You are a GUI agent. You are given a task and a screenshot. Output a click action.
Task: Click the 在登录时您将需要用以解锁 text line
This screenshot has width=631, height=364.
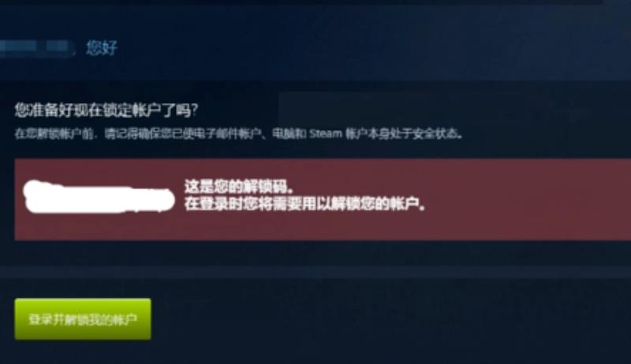(x=305, y=204)
